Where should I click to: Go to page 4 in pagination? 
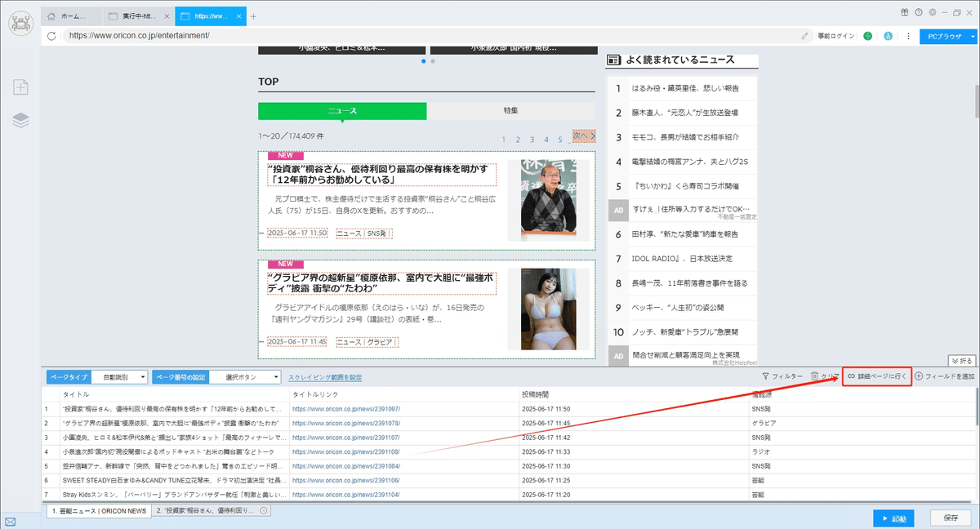(x=546, y=140)
